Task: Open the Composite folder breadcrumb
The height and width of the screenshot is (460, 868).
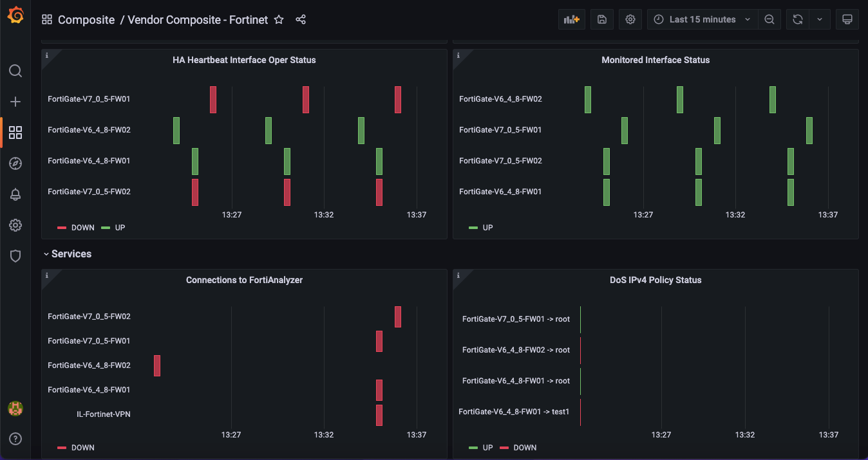Action: 86,19
